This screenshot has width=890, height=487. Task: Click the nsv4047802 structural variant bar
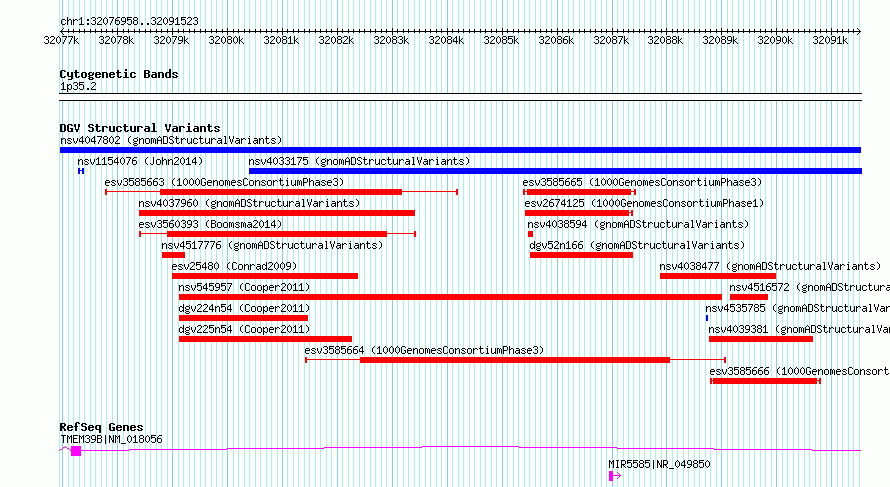(460, 150)
